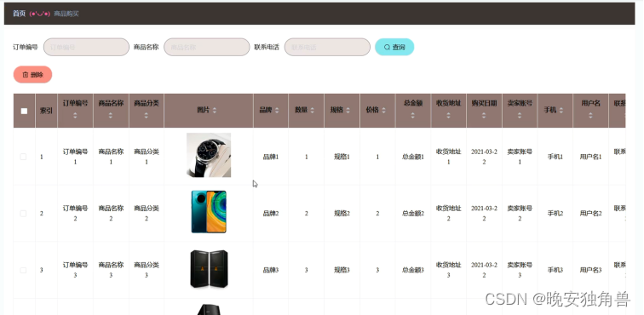Click the 总金额2 cell

tap(413, 214)
